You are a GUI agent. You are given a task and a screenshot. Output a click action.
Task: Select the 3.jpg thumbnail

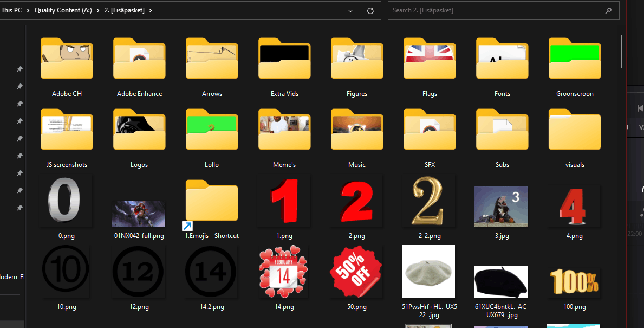(501, 207)
